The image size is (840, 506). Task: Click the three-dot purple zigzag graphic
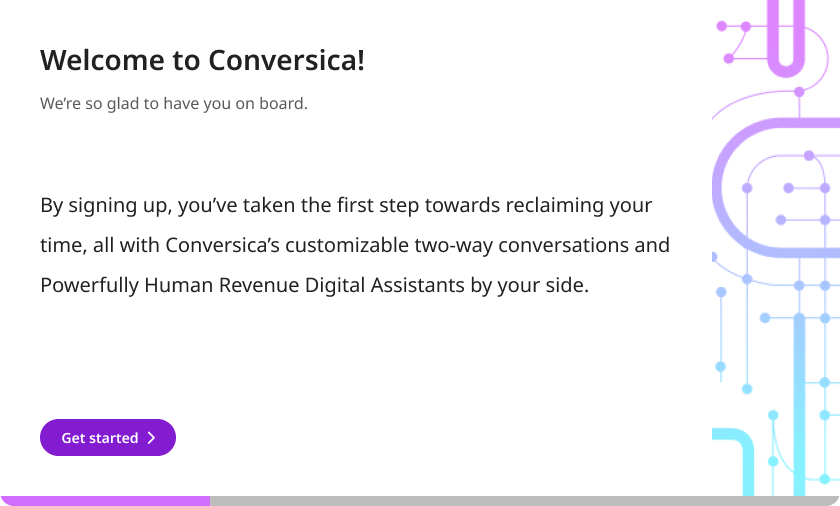pyautogui.click(x=734, y=42)
